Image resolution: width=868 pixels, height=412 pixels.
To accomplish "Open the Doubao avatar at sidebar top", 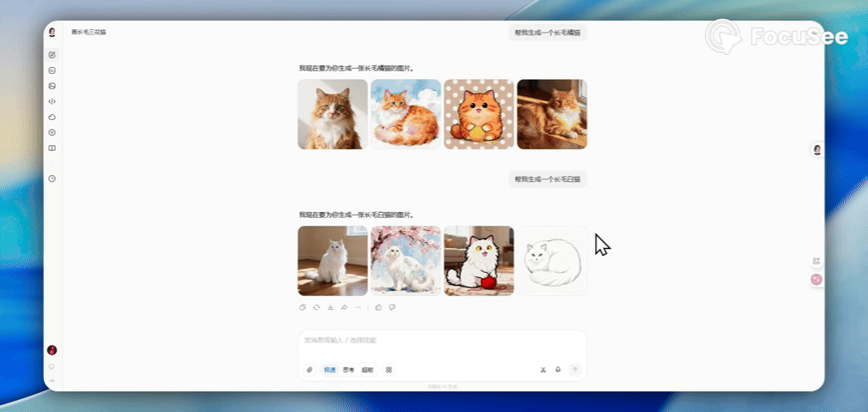I will (52, 32).
